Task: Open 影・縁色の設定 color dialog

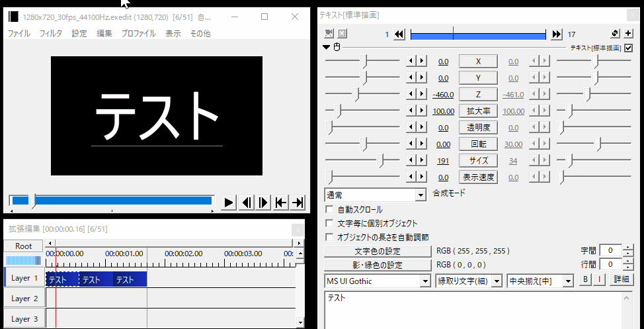Action: pyautogui.click(x=378, y=265)
